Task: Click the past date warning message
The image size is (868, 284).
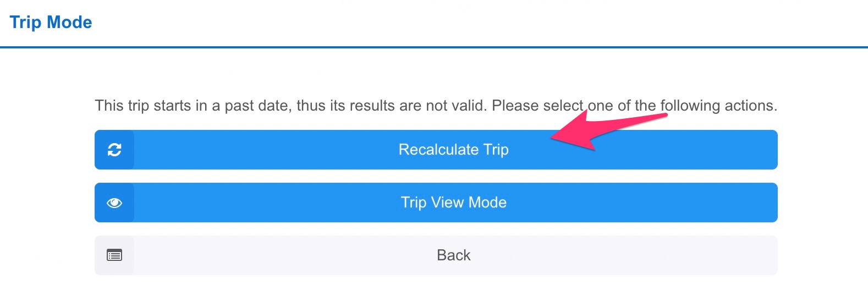Action: [436, 106]
